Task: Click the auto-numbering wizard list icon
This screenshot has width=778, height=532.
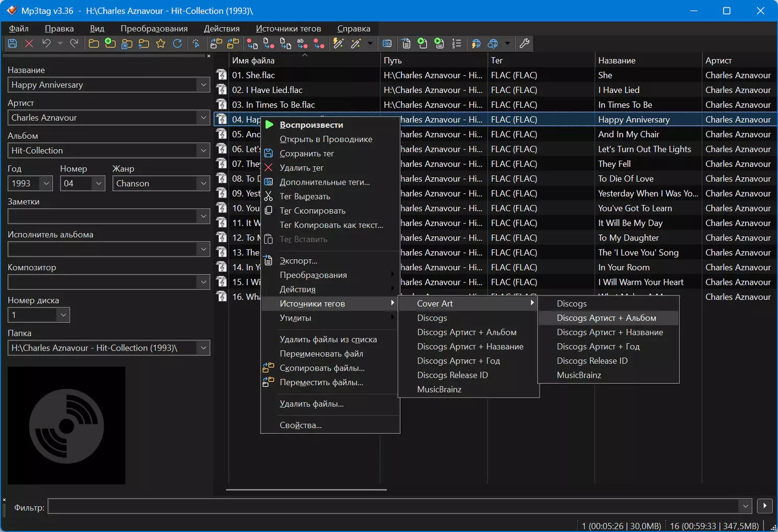Action: coord(457,44)
